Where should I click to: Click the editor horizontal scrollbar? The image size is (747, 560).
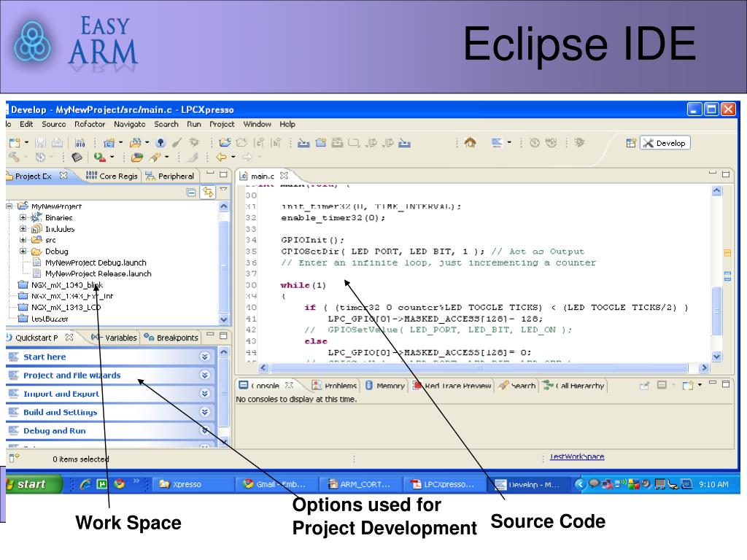[x=479, y=367]
